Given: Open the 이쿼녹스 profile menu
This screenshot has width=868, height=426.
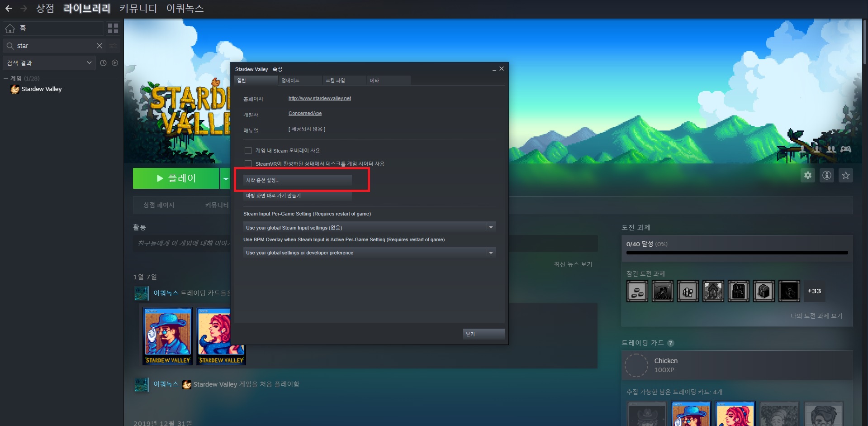Looking at the screenshot, I should (185, 8).
